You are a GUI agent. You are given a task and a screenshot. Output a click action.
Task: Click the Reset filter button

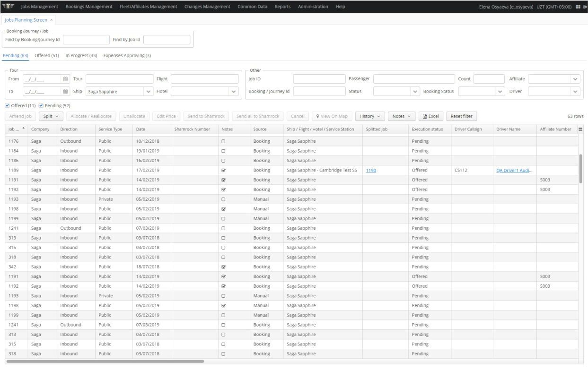click(x=461, y=116)
